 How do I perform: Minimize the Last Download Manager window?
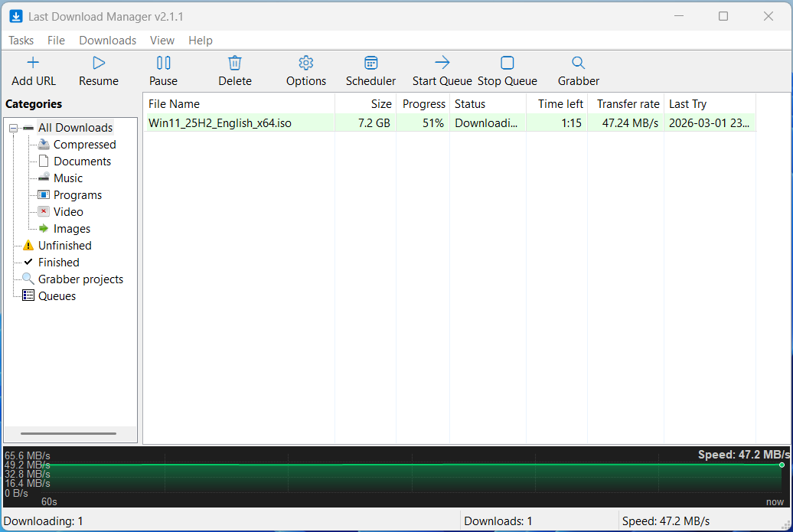coord(679,16)
